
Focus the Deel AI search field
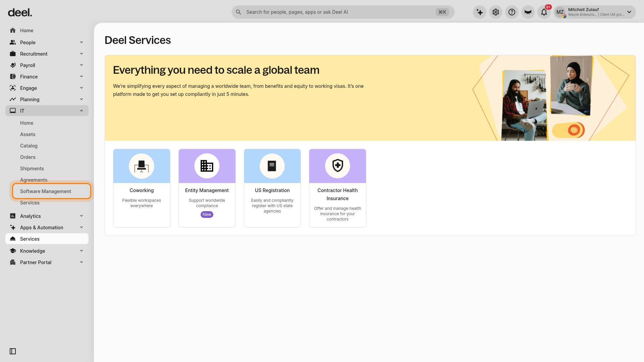click(x=343, y=12)
